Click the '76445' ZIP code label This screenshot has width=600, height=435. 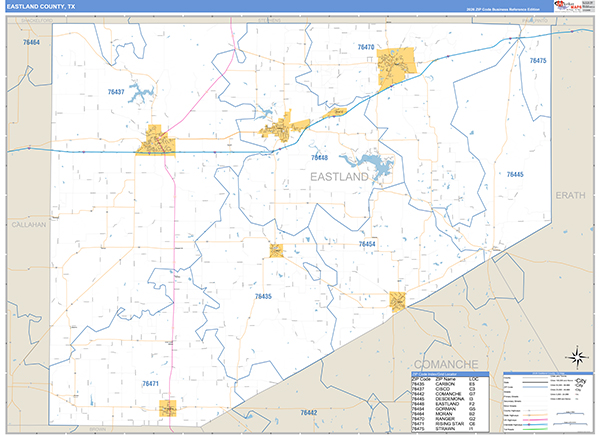515,174
